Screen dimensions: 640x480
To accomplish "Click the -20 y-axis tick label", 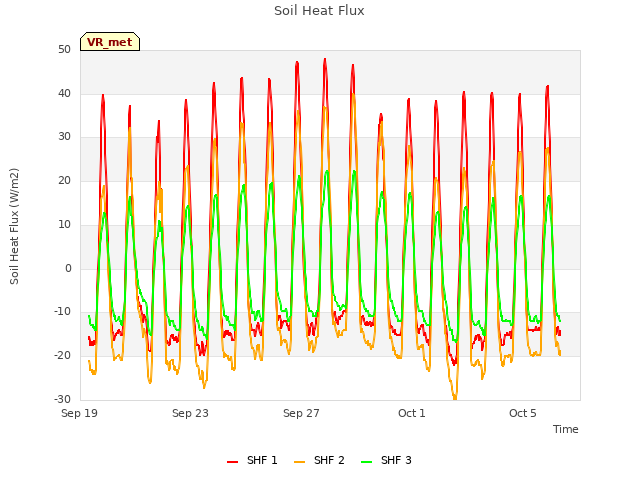I will point(62,356).
